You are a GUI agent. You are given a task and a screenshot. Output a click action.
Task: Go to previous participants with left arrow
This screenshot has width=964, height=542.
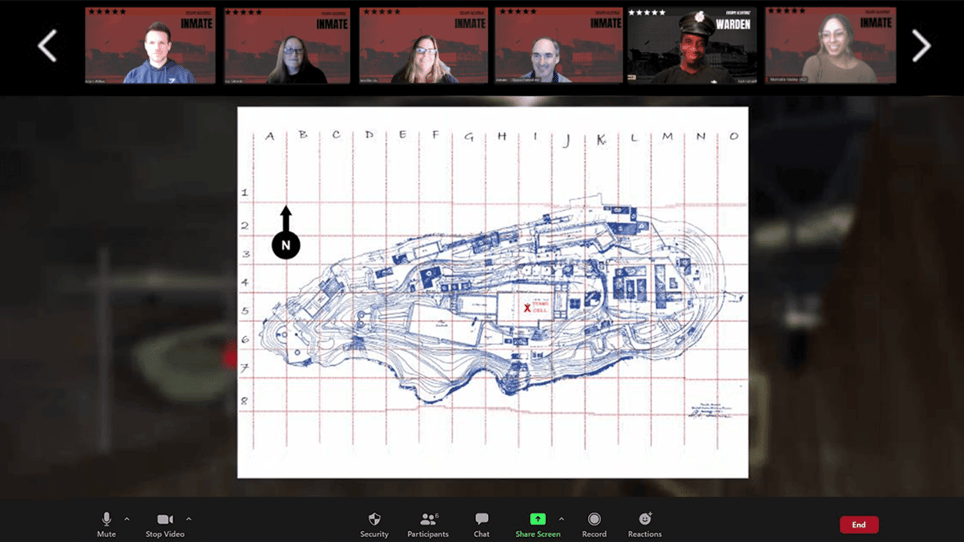[47, 45]
